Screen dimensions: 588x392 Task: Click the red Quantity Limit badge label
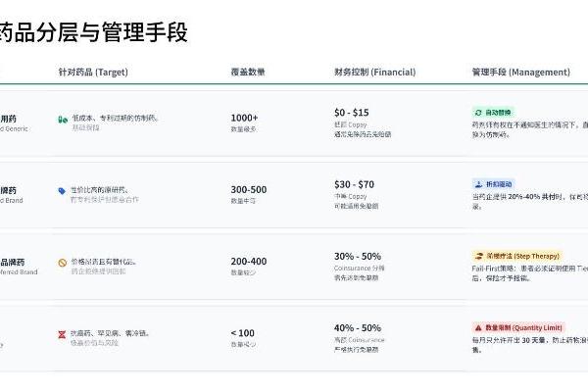click(518, 328)
